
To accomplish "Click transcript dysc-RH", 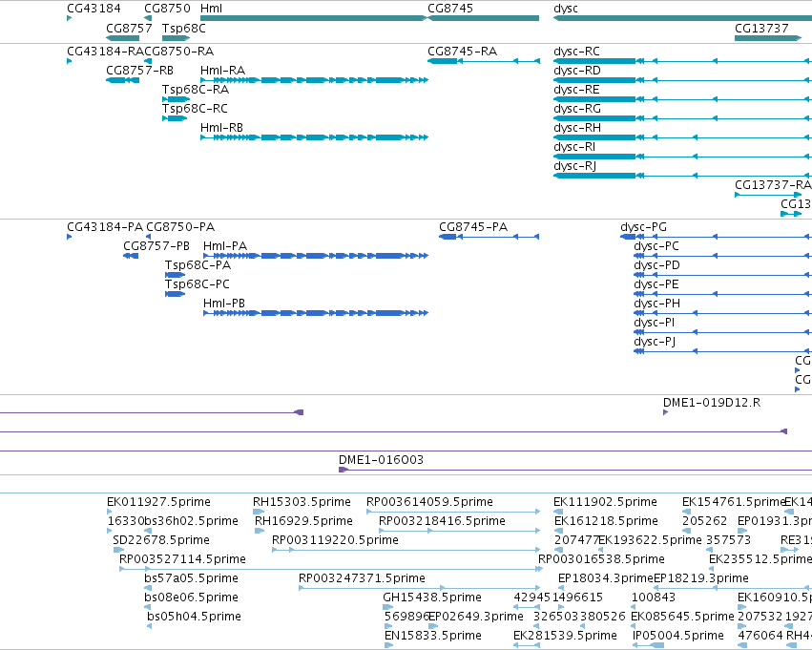I will coord(682,137).
